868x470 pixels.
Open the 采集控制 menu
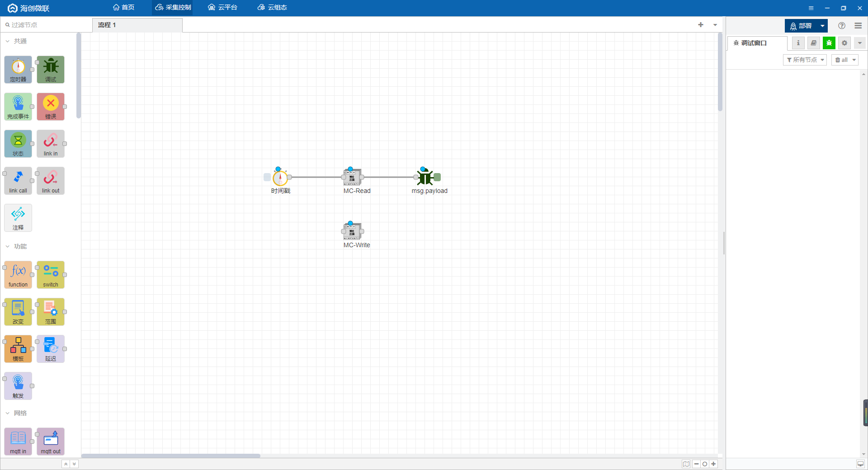coord(173,8)
